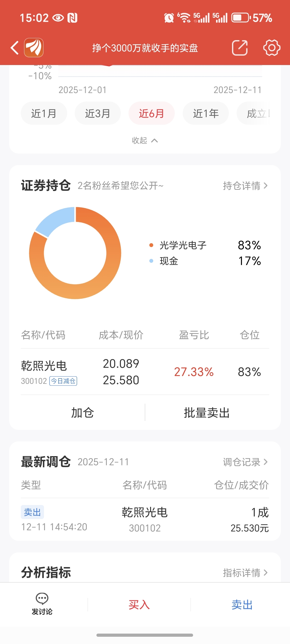Tap the 今日减仓 tag badge
The image size is (290, 644).
coord(63,381)
